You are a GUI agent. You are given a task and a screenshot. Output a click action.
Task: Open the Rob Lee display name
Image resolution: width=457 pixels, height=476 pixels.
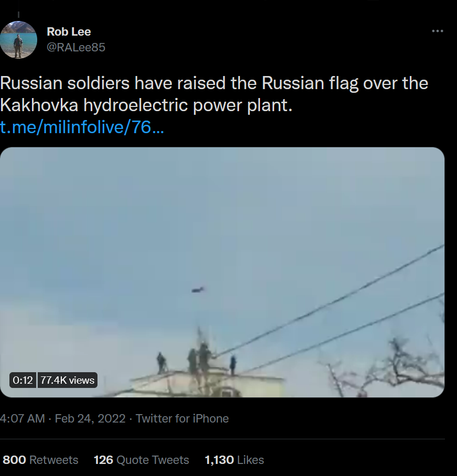click(69, 32)
